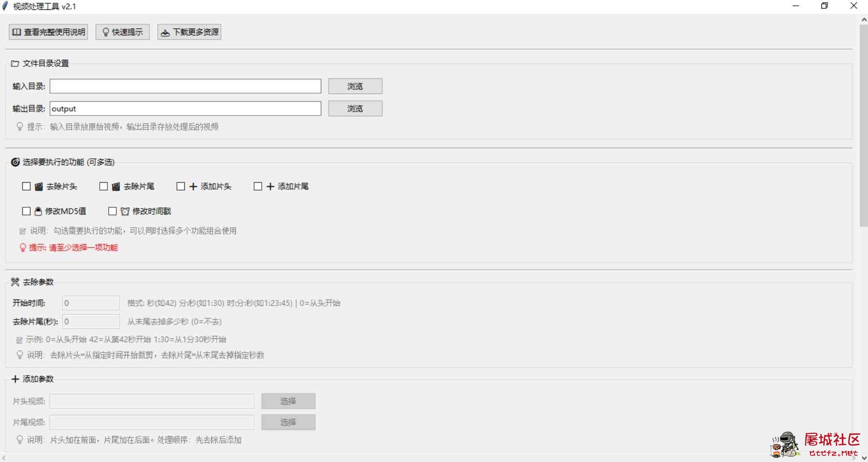Open the full usage instructions (查看完整使用说明)
The height and width of the screenshot is (462, 868).
click(48, 32)
